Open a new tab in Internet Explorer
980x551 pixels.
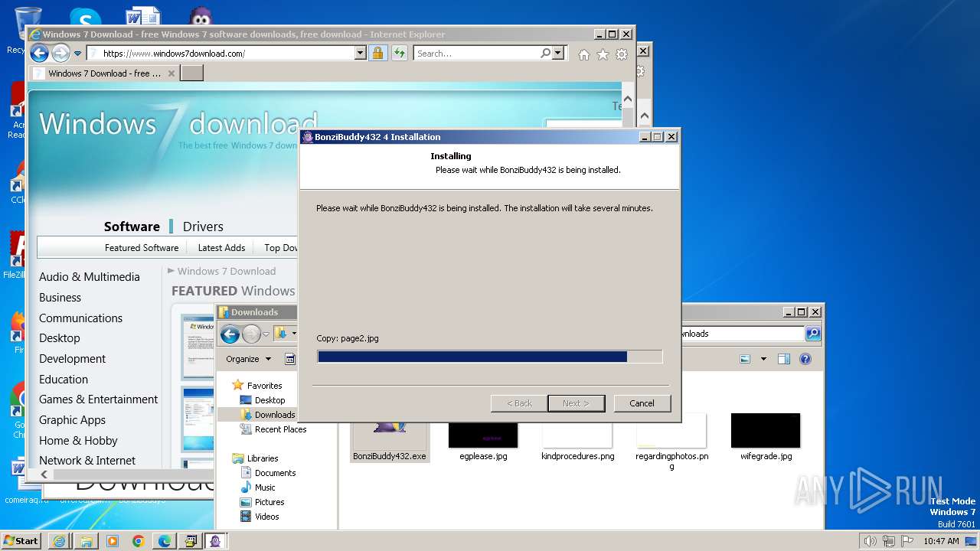click(191, 73)
